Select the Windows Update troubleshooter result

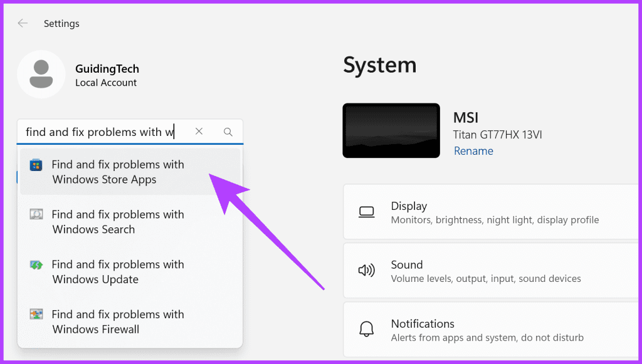pos(130,271)
